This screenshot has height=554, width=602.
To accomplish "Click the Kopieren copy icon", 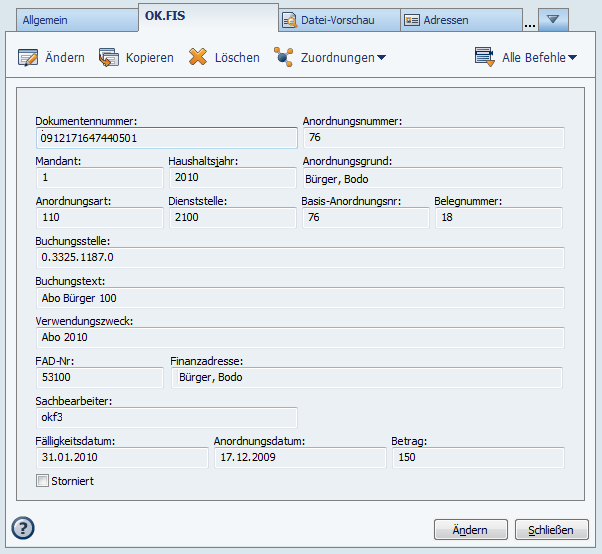I will click(x=109, y=57).
